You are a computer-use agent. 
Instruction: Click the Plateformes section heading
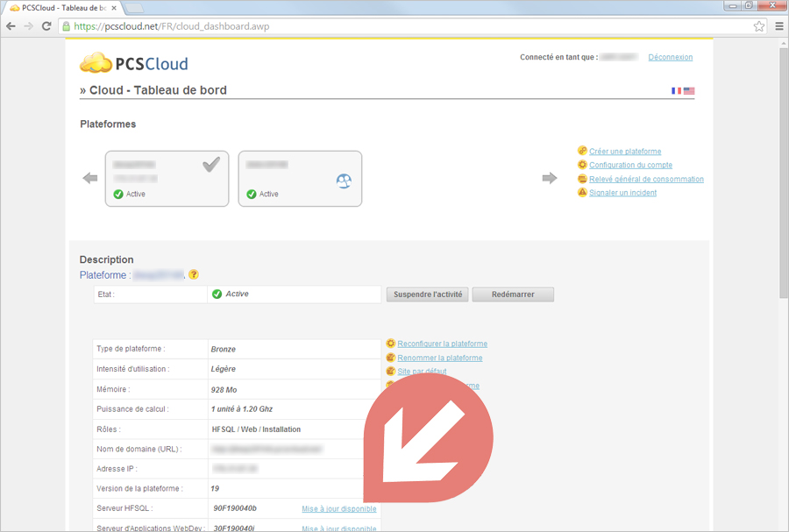(x=108, y=124)
